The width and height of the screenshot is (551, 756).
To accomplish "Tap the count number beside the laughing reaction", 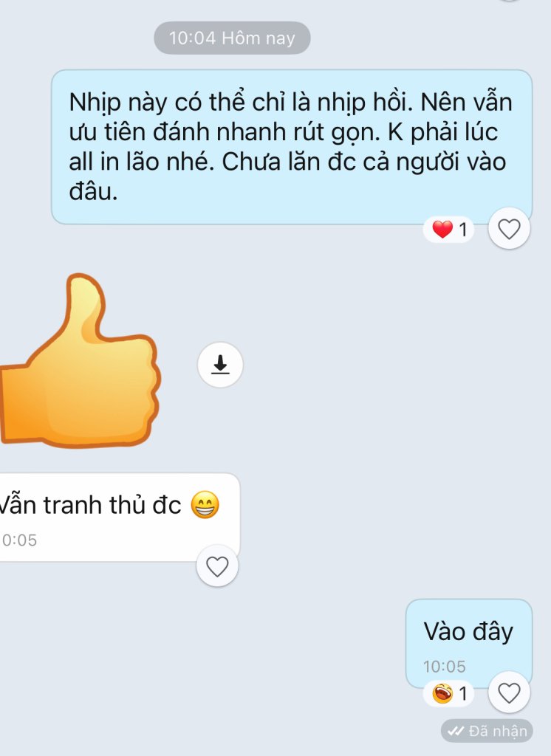I will [x=462, y=694].
